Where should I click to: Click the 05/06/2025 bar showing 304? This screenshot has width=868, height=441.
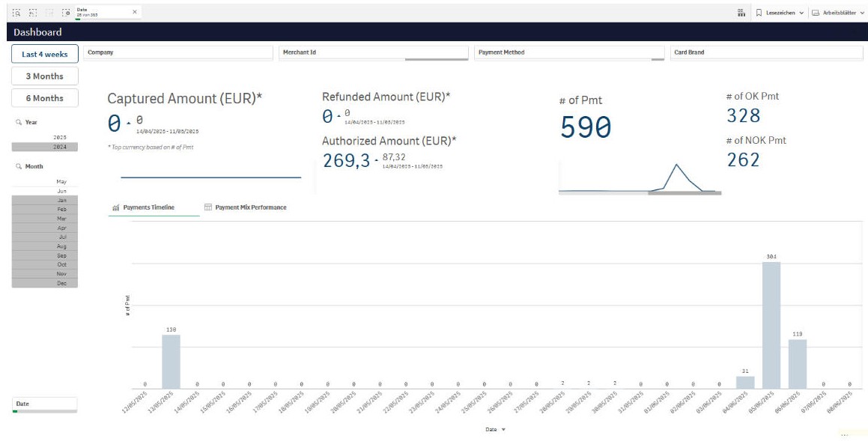pyautogui.click(x=771, y=324)
